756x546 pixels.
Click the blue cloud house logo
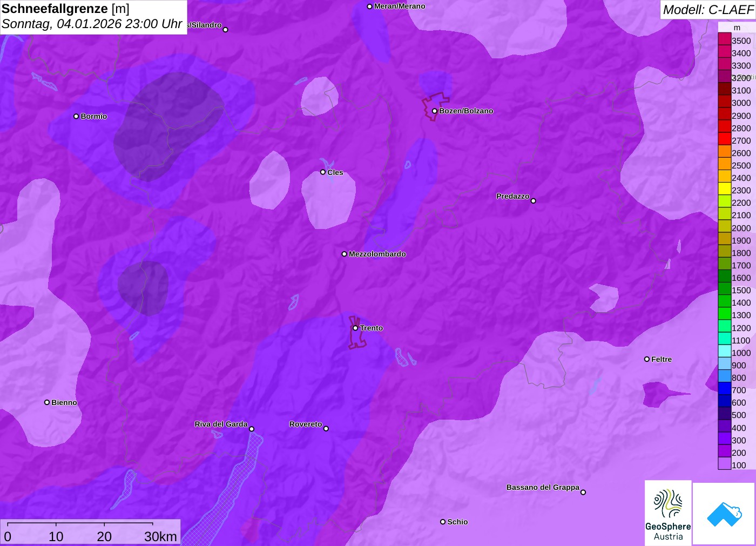pyautogui.click(x=724, y=514)
